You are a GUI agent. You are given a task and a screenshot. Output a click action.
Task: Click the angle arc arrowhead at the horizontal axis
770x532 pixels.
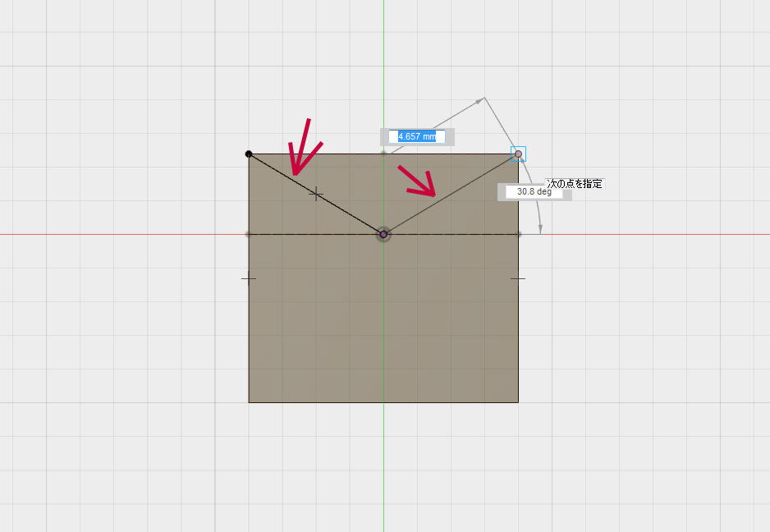540,229
